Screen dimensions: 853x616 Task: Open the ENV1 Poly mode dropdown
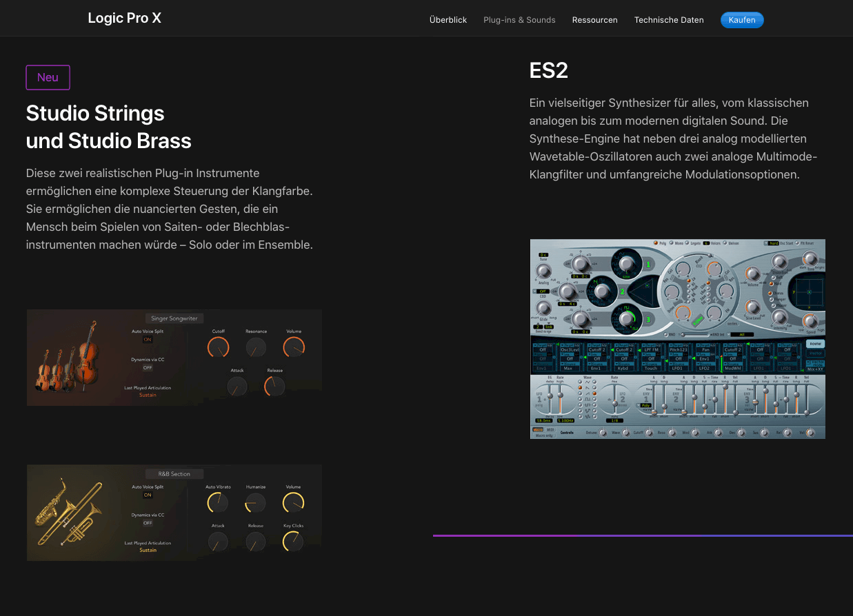pyautogui.click(x=644, y=405)
